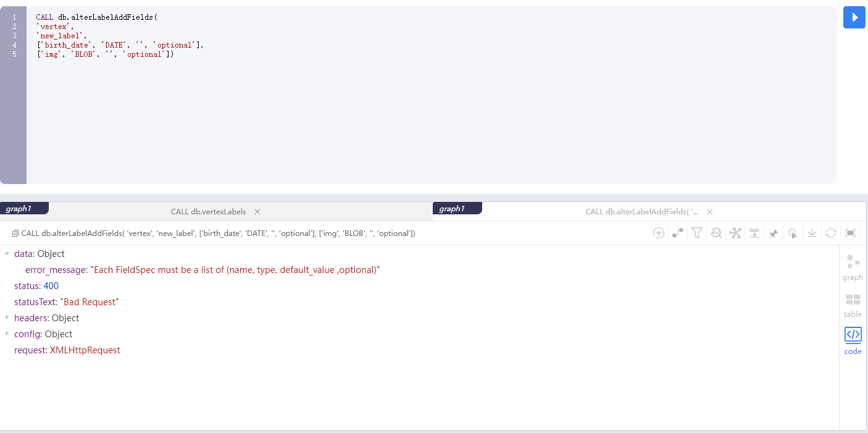Screen dimensions: 868x433
Task: Click the download icon in toolbar
Action: click(x=812, y=233)
